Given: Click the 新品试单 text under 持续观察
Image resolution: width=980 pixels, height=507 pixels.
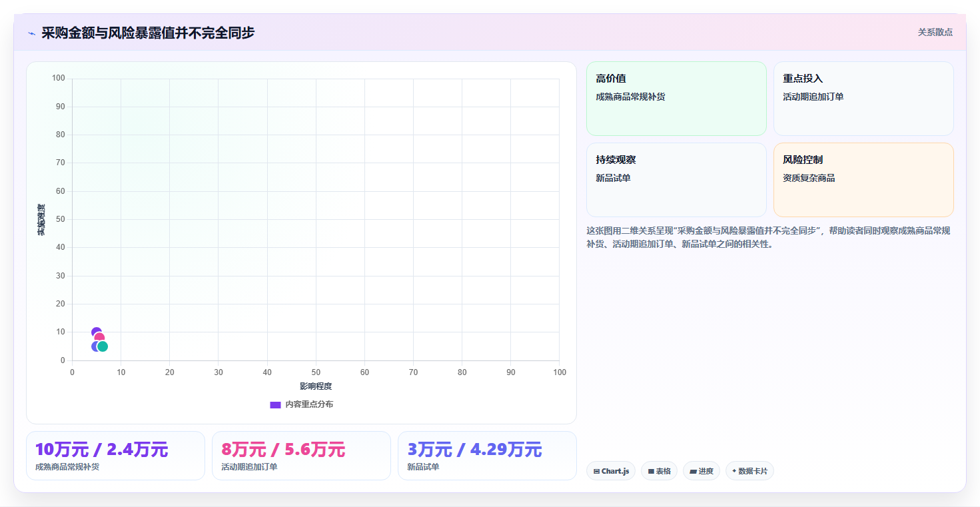Looking at the screenshot, I should pos(613,178).
